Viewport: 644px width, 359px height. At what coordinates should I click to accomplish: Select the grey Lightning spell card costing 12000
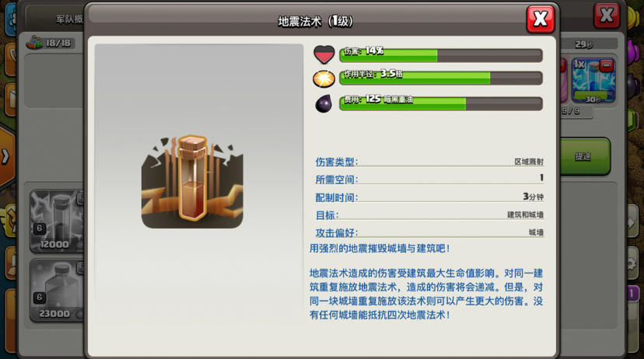[x=57, y=221]
